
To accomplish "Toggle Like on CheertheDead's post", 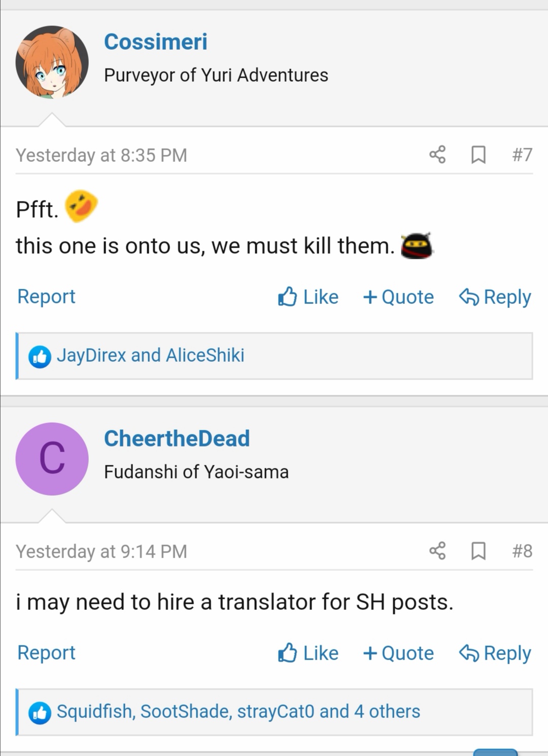I will click(309, 653).
